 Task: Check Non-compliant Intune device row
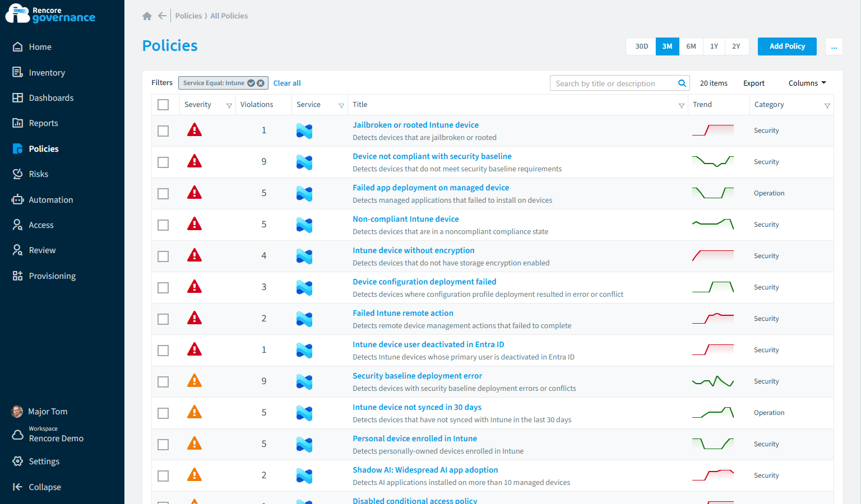coord(163,225)
